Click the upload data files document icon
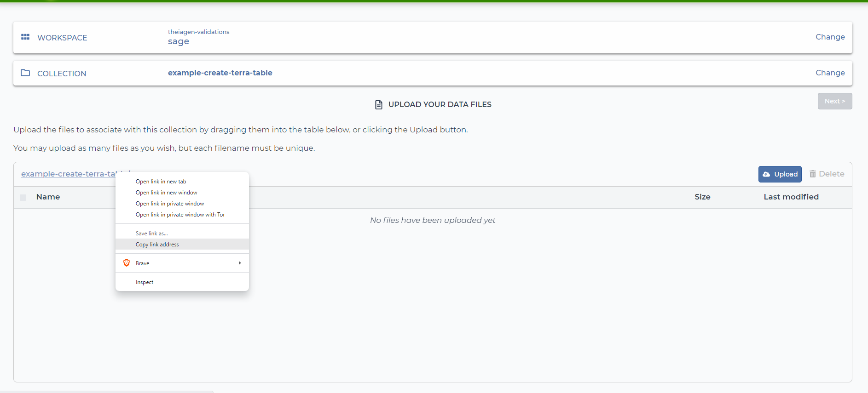This screenshot has height=393, width=868. tap(379, 105)
